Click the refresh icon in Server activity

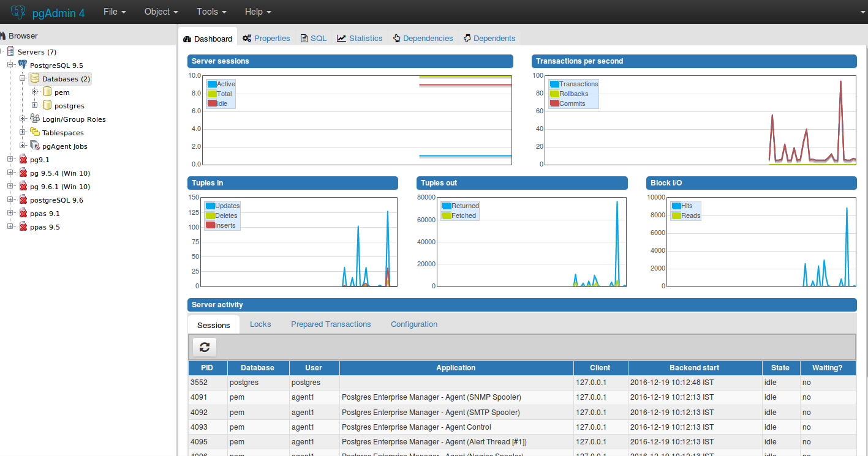tap(205, 347)
